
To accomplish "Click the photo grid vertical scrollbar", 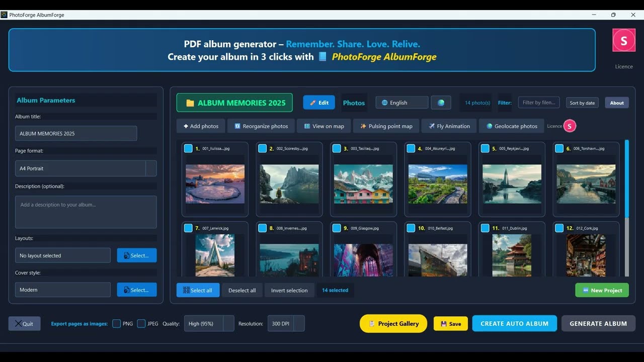I will coord(627,208).
